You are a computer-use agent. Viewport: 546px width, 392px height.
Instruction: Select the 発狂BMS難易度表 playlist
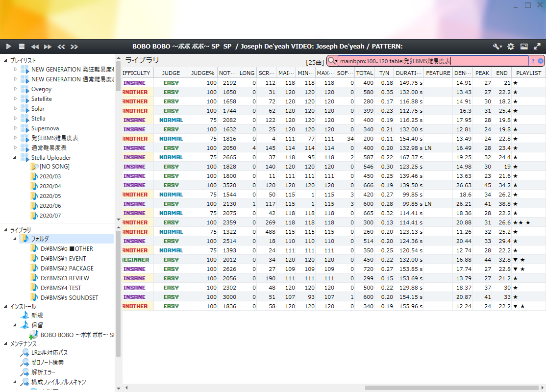(x=55, y=138)
